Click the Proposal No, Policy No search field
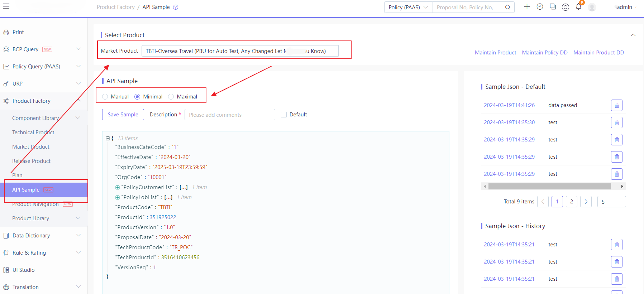The height and width of the screenshot is (294, 644). click(467, 7)
